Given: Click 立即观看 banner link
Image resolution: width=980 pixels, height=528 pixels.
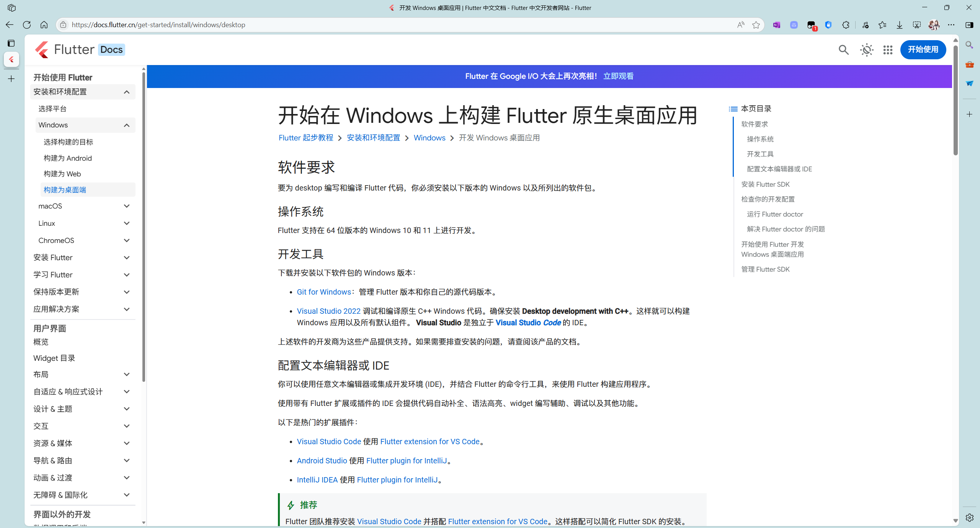Looking at the screenshot, I should [x=618, y=76].
